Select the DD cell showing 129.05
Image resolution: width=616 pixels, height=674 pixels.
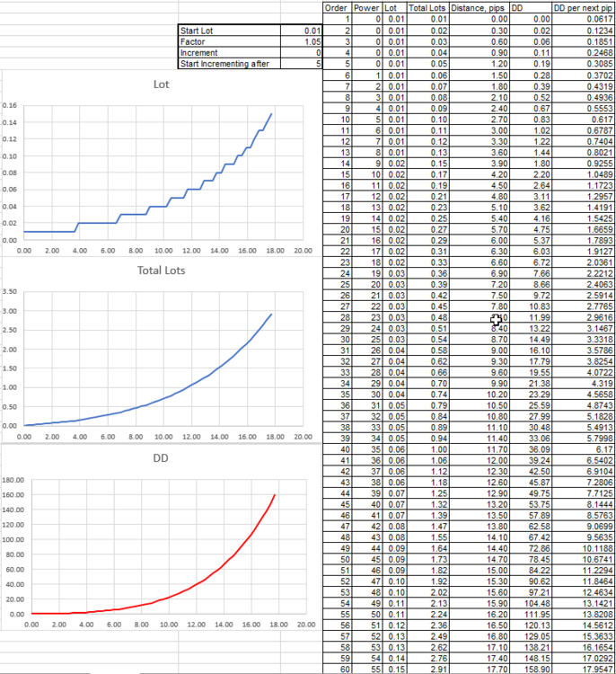[531, 636]
